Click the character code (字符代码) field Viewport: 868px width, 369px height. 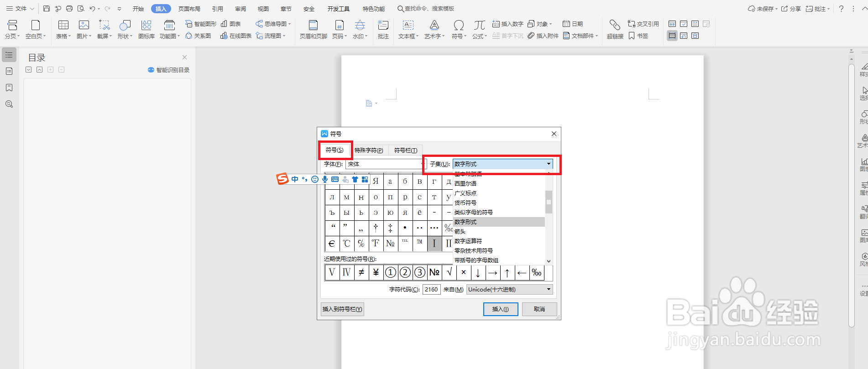[431, 289]
